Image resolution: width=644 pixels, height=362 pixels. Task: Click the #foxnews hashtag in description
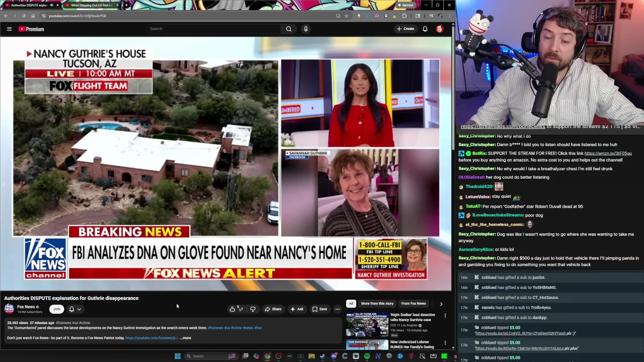pyautogui.click(x=215, y=328)
